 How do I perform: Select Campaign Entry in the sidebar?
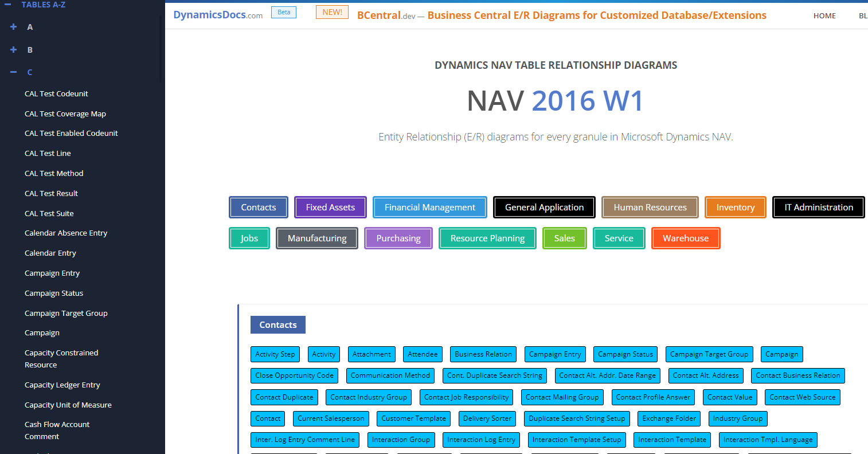point(52,273)
